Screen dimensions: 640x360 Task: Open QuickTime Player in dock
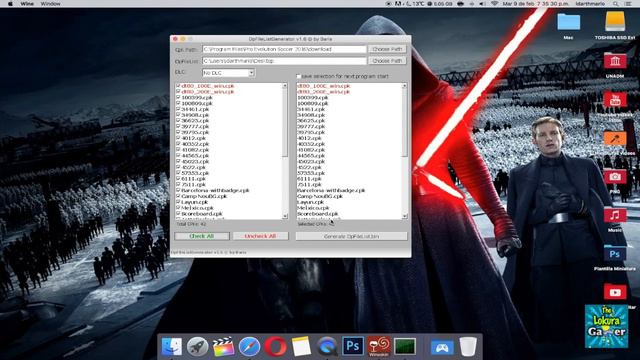point(327,347)
